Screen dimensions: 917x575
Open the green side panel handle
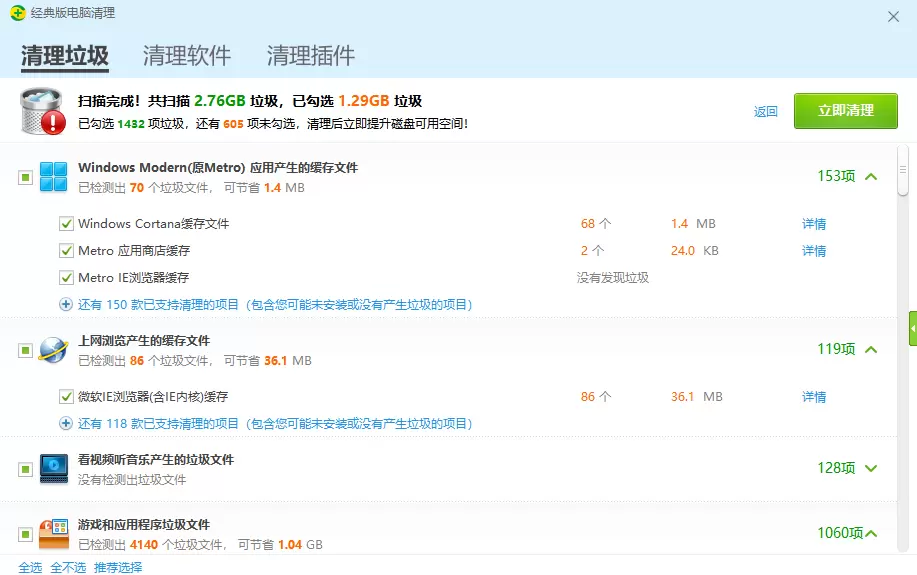(x=912, y=328)
